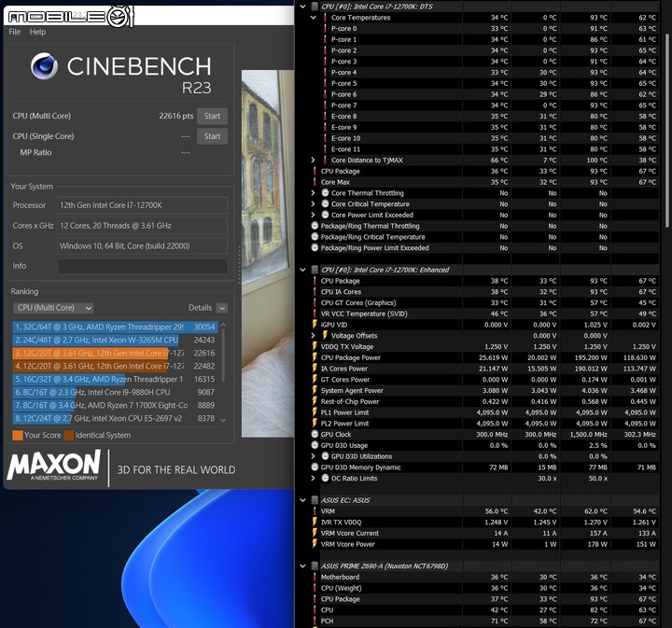Expand Core Distance to TjMAX node
The height and width of the screenshot is (628, 672).
(x=313, y=160)
